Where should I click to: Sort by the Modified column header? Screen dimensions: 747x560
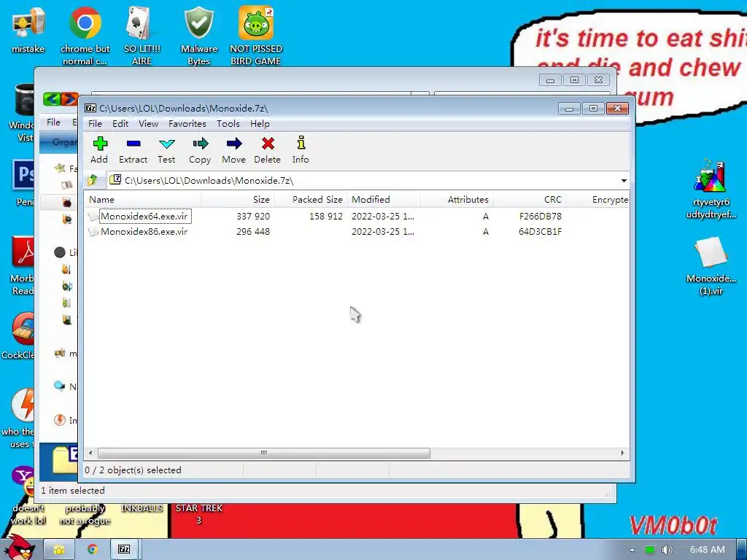[384, 200]
